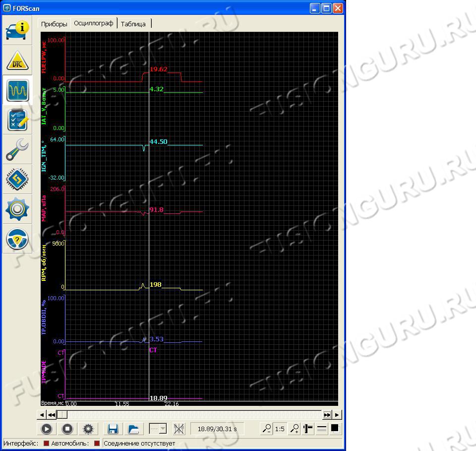
Task: Click the red Интерфейс status indicator
Action: (x=47, y=444)
